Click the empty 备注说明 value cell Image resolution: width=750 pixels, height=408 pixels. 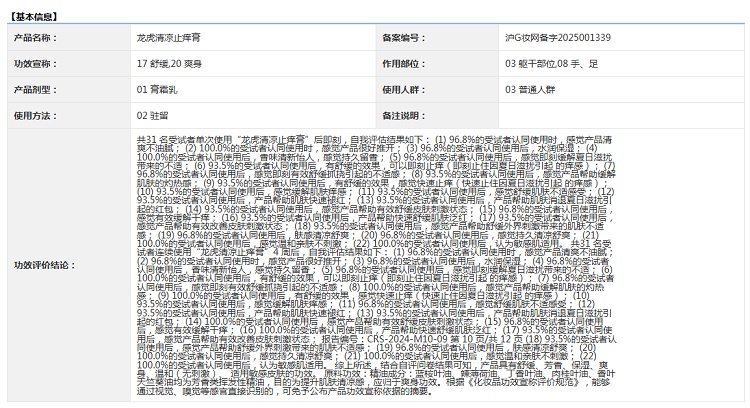pos(621,115)
